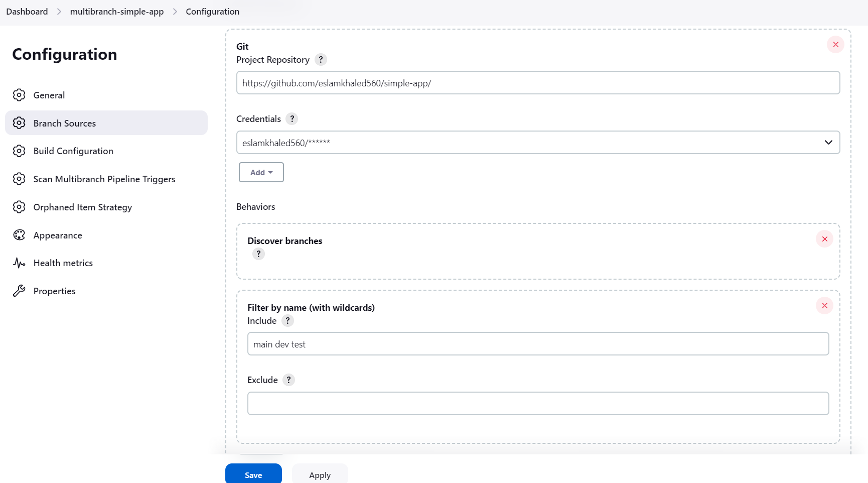Screen dimensions: 868x483
Task: Open the Build Configuration section
Action: point(73,151)
